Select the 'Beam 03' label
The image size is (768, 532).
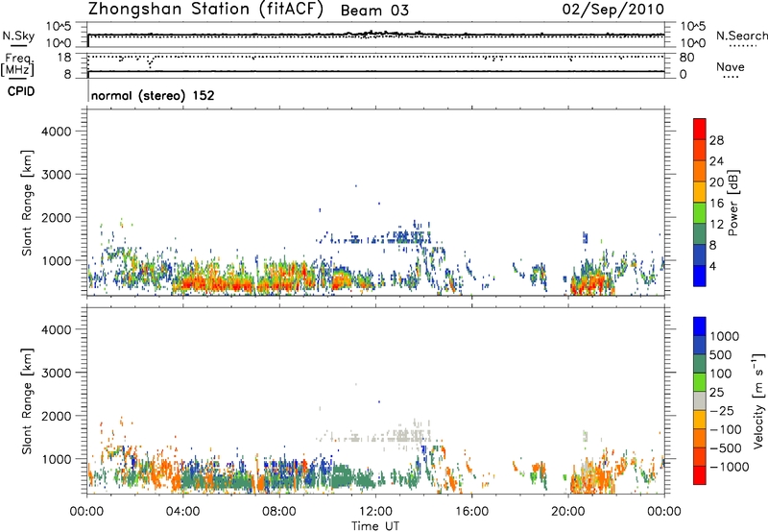(x=374, y=11)
